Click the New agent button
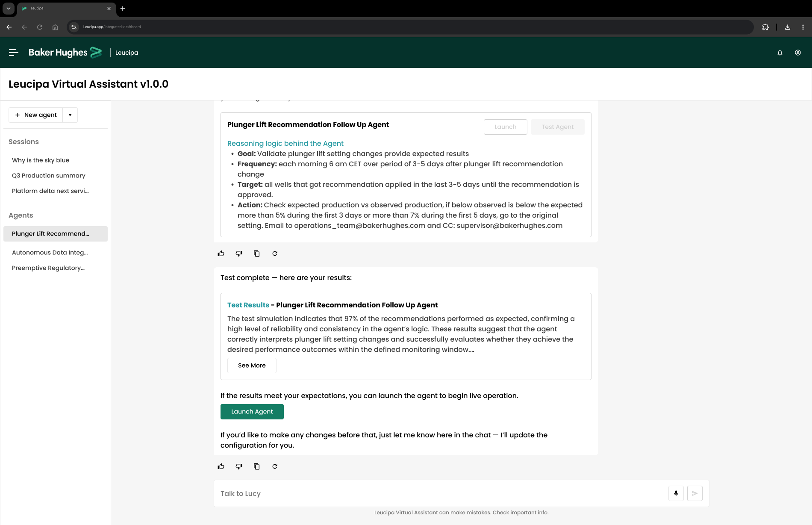 tap(36, 115)
